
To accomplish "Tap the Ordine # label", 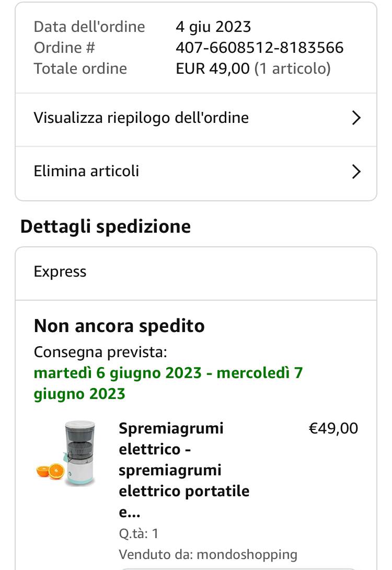I will click(65, 48).
